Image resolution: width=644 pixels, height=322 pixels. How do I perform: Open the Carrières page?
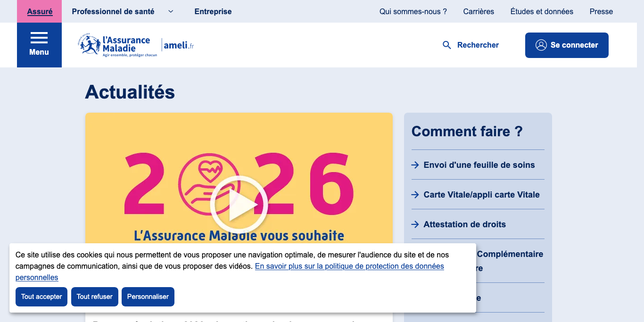479,11
